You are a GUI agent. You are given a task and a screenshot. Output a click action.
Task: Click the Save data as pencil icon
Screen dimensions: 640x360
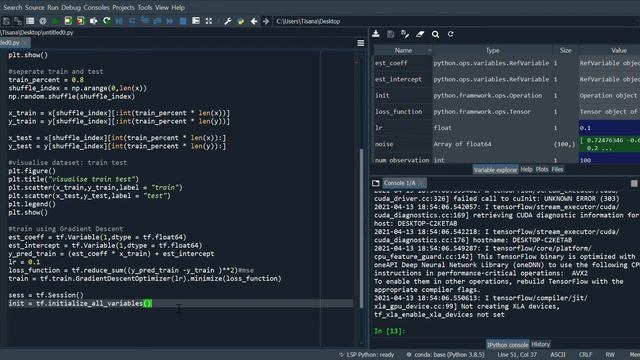405,34
